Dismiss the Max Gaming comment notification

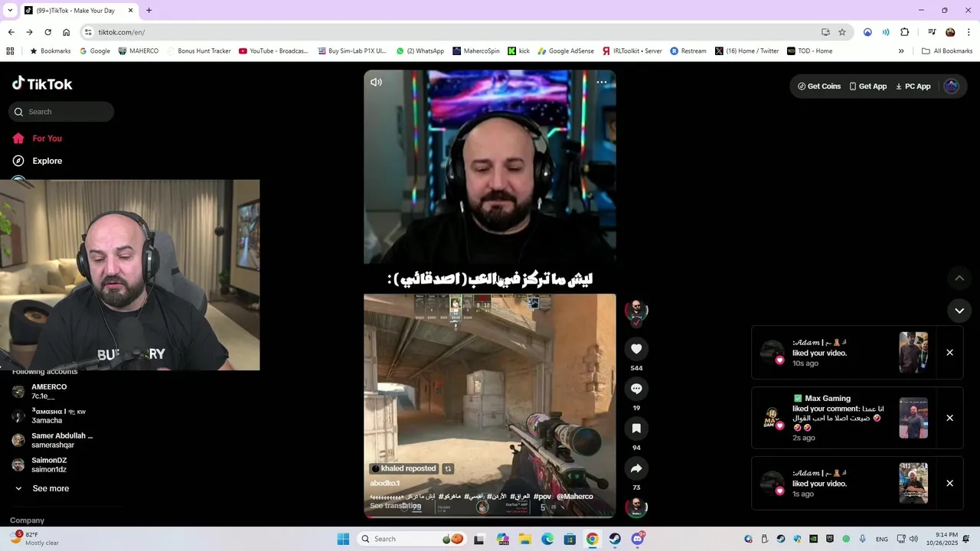click(x=949, y=418)
